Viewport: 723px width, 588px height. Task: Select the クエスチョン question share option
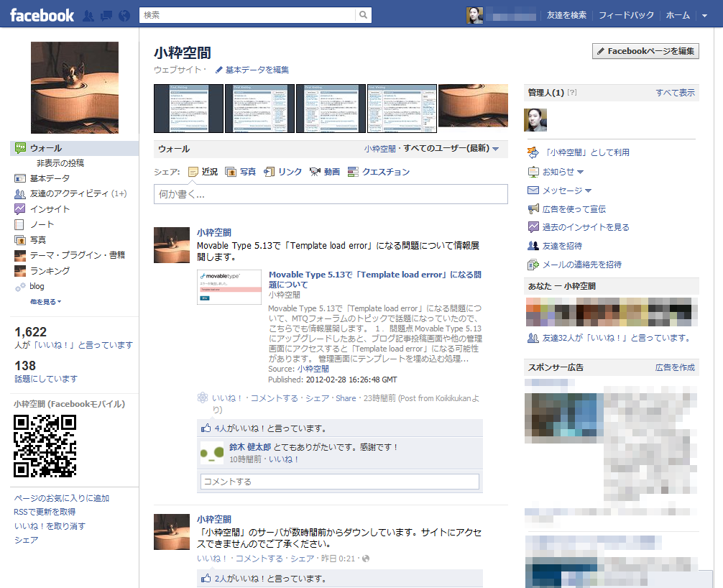pos(379,172)
